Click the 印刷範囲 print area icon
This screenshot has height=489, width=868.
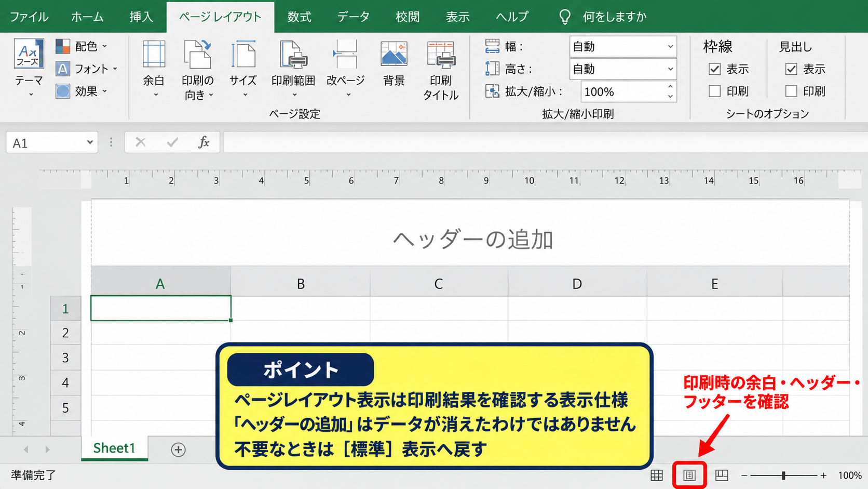tap(293, 54)
